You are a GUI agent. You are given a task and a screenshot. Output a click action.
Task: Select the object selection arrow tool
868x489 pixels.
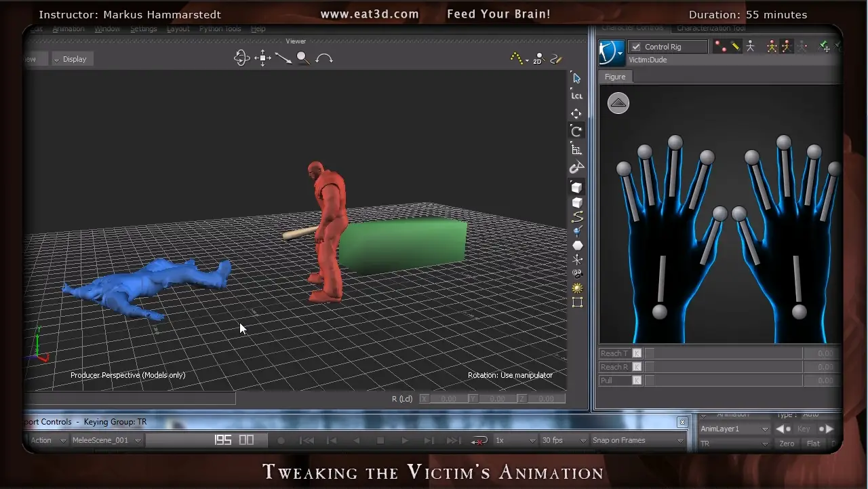point(576,77)
